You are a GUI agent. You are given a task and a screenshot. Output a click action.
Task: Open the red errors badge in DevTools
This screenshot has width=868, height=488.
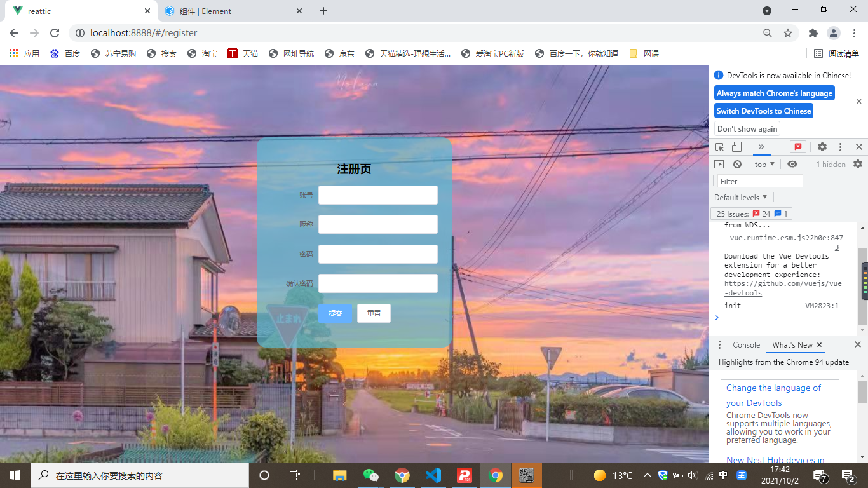(798, 147)
